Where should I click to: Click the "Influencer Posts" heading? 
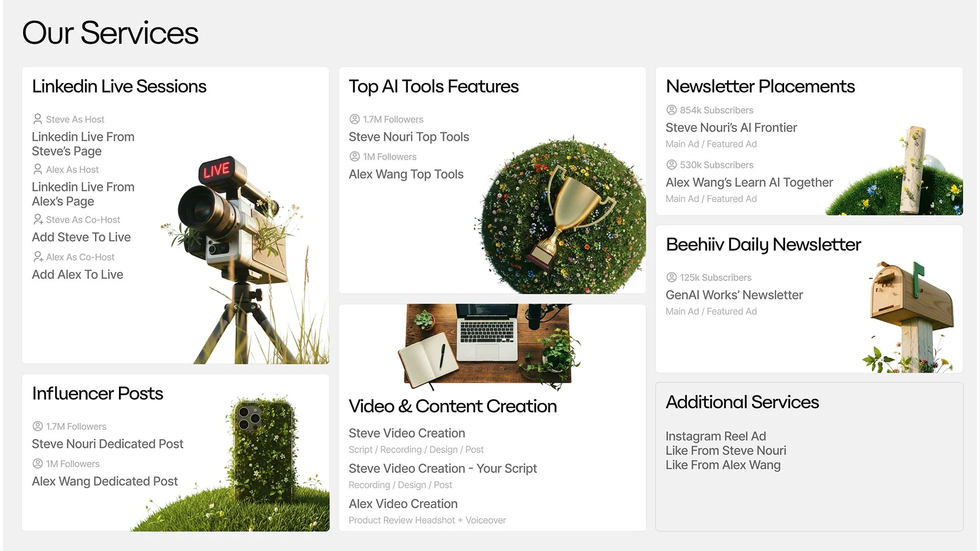tap(97, 393)
